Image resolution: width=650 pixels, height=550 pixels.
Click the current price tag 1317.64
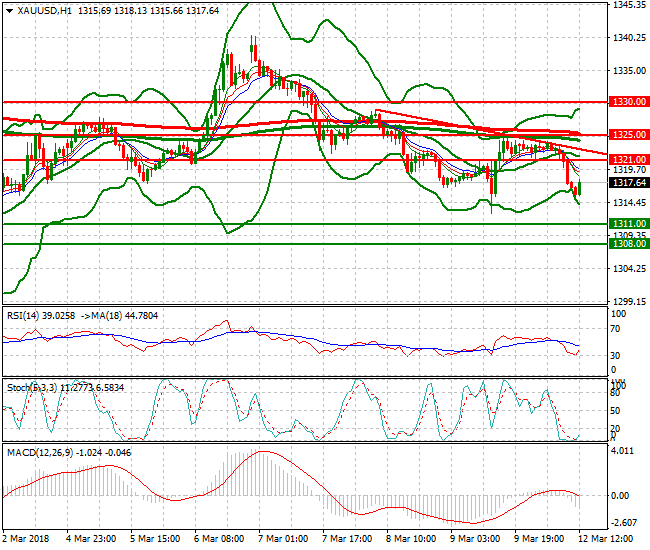tap(628, 183)
